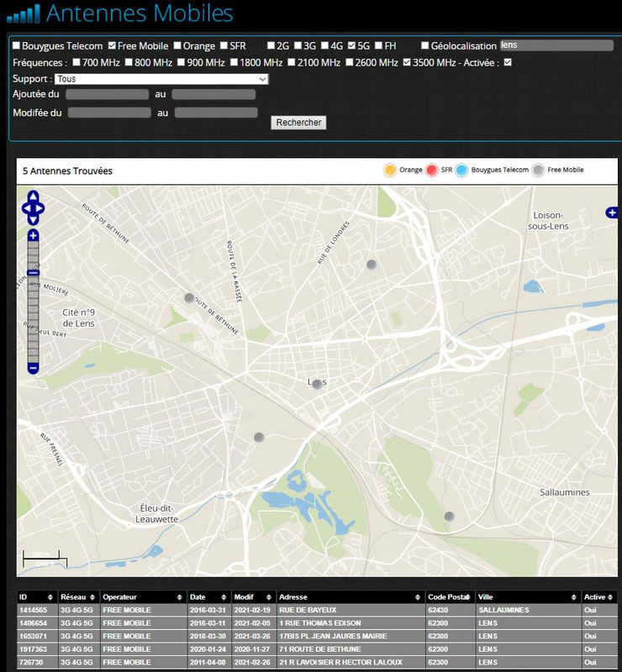Select the 2100 MHz frequency checkbox
Screen dimensions: 622x672
pyautogui.click(x=292, y=62)
